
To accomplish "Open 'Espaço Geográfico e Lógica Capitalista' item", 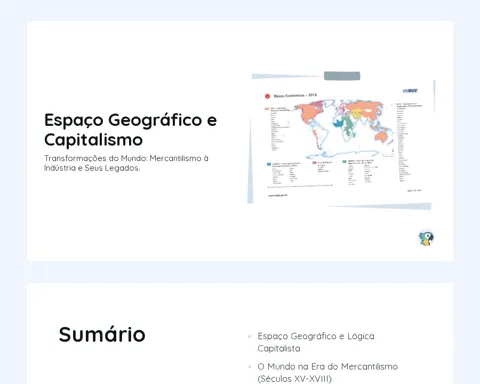I will [x=316, y=342].
